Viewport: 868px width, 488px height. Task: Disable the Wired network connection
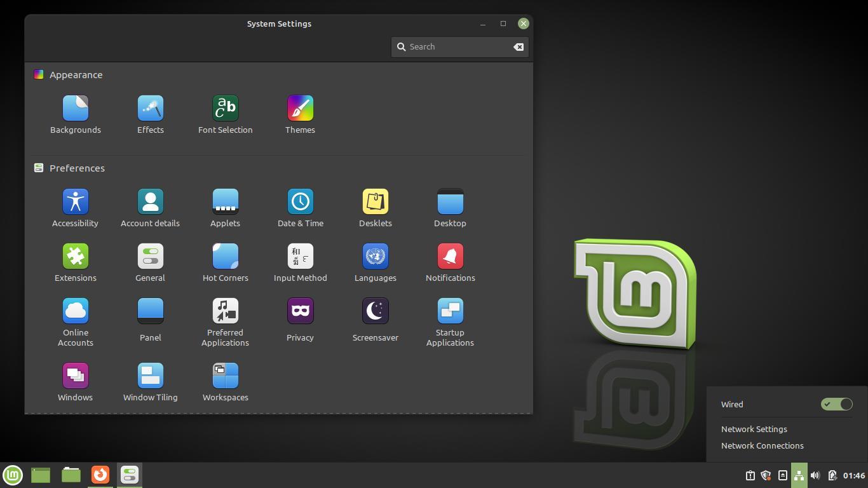click(x=836, y=404)
